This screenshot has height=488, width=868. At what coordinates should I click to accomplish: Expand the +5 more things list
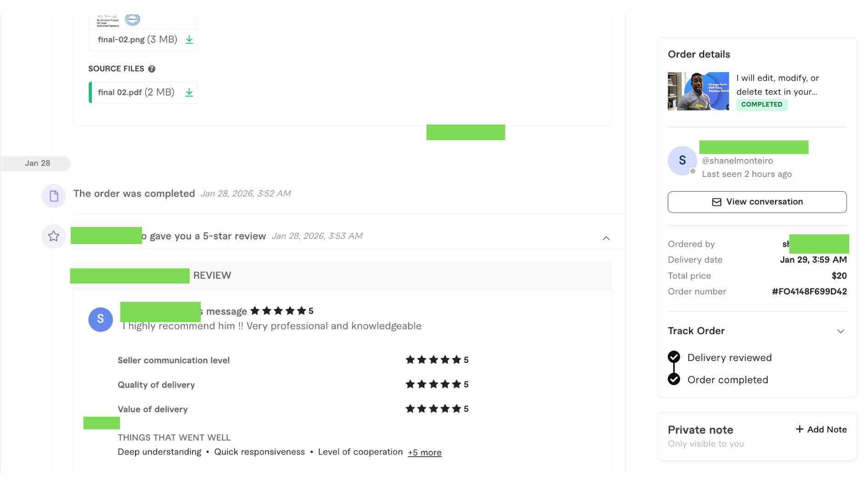click(x=424, y=453)
